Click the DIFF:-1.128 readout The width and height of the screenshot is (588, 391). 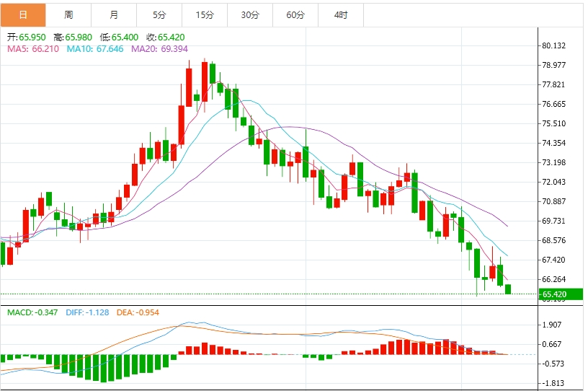pos(87,312)
